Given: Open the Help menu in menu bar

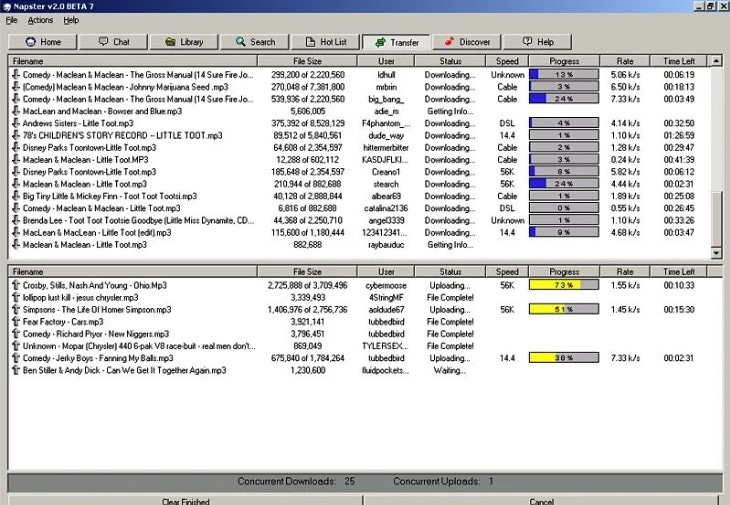Looking at the screenshot, I should tap(71, 20).
